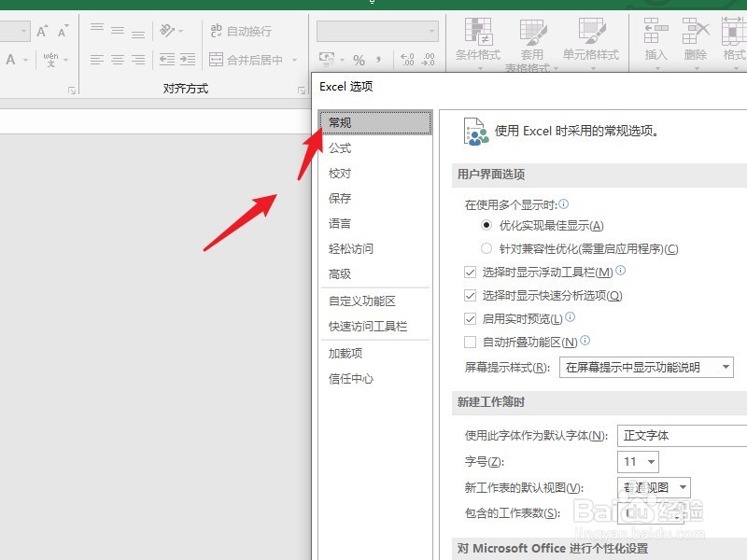The image size is (747, 560).
Task: Open the 信任中心 category
Action: click(375, 379)
